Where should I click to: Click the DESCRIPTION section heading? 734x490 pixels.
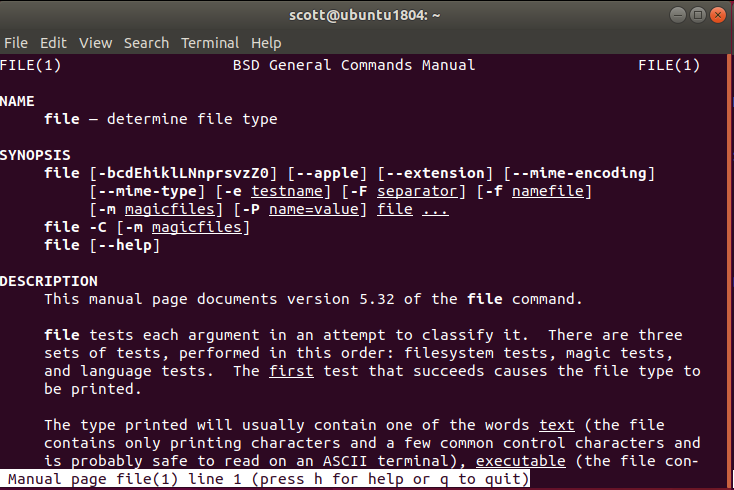49,281
